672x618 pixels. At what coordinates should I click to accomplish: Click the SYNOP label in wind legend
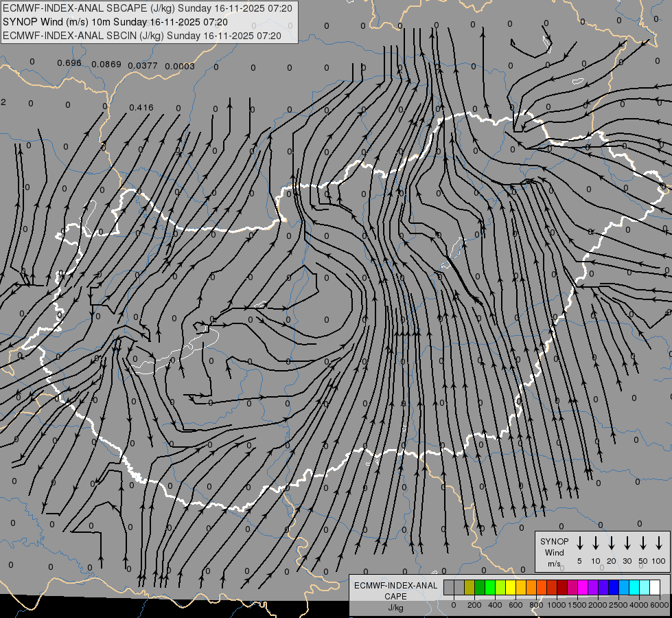click(x=554, y=541)
